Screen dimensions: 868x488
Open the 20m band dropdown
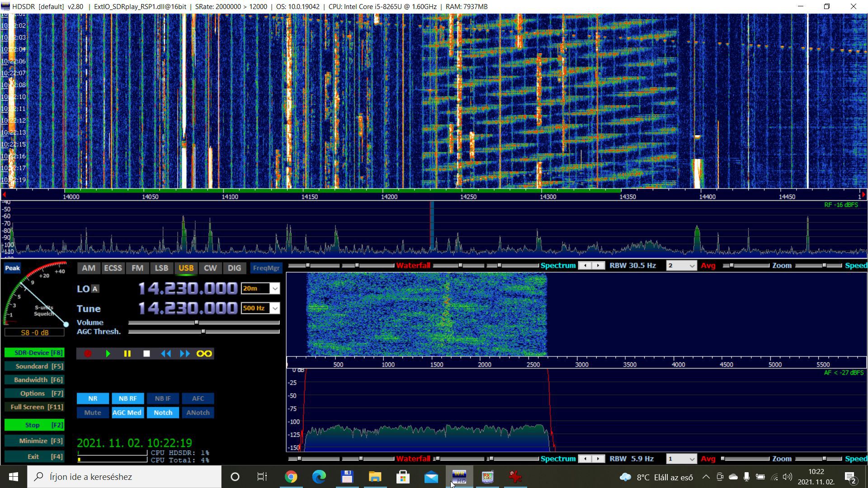[274, 289]
